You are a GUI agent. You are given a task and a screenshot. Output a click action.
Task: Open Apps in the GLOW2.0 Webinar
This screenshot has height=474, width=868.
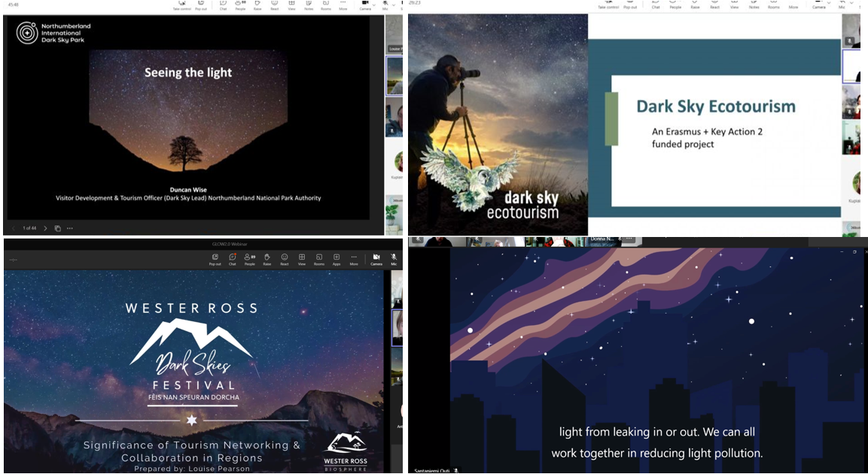(x=336, y=259)
